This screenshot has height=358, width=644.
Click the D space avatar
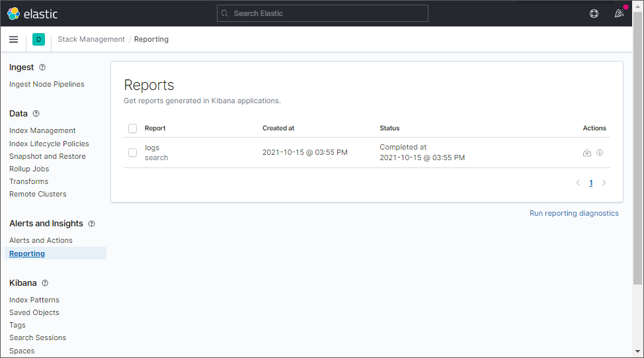pyautogui.click(x=38, y=40)
